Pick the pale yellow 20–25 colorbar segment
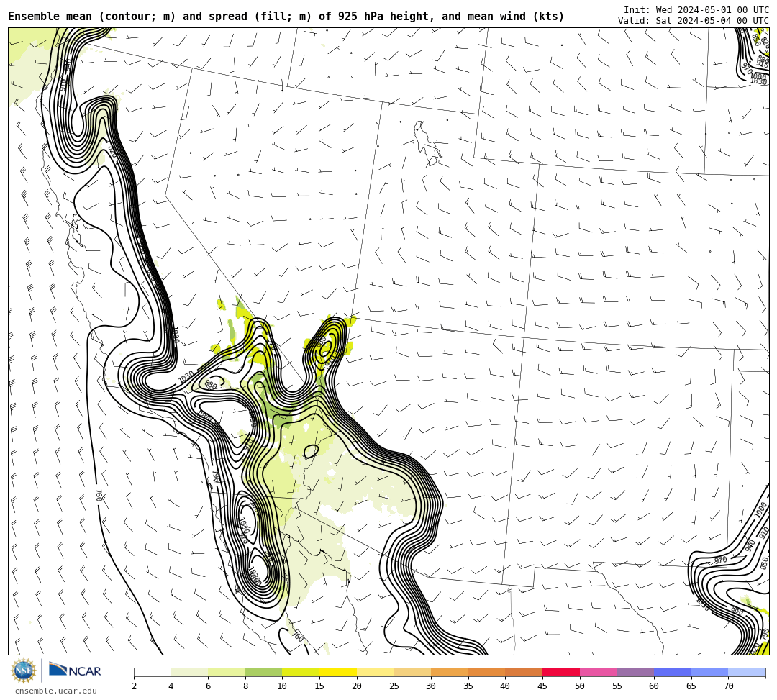This screenshot has height=700, width=777. click(375, 673)
